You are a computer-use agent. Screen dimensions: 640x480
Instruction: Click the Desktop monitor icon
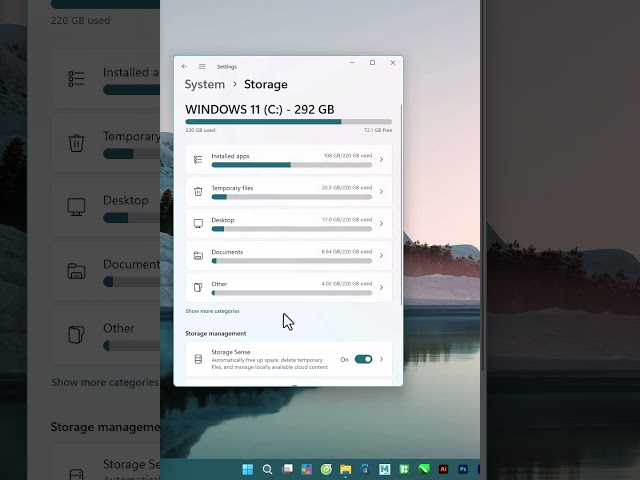pyautogui.click(x=198, y=223)
